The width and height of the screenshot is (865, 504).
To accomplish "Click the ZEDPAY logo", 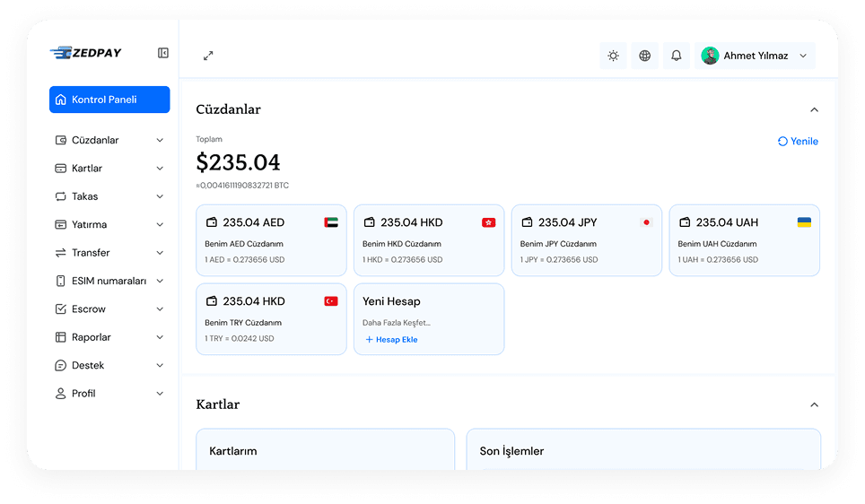I will [85, 53].
